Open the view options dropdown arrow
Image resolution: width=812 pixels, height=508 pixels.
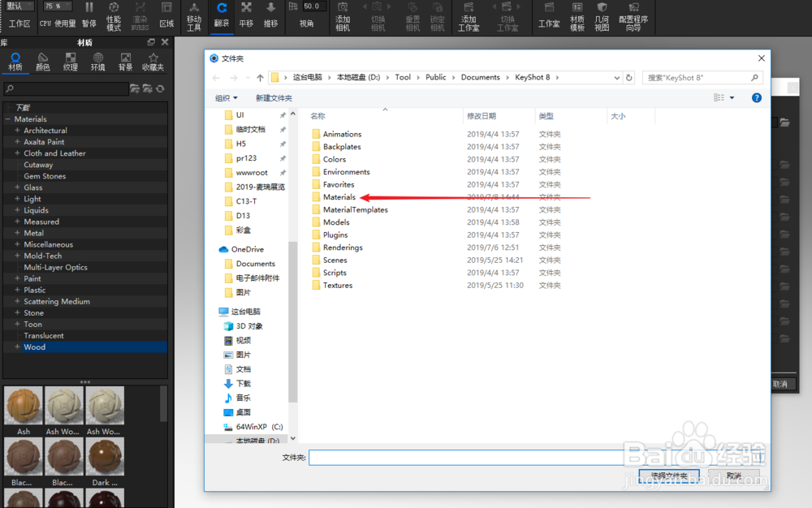732,97
